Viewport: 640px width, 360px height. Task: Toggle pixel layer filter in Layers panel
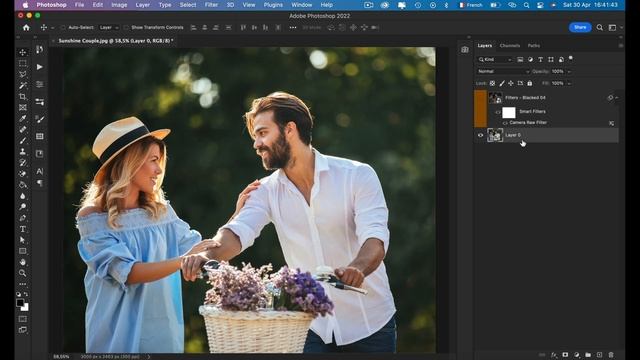[520, 60]
